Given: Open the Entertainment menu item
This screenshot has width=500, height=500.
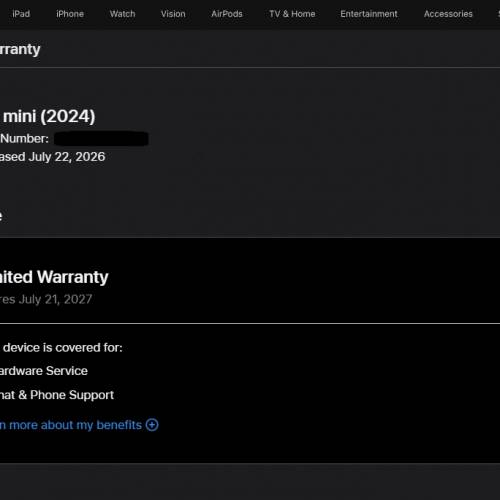Looking at the screenshot, I should [369, 14].
